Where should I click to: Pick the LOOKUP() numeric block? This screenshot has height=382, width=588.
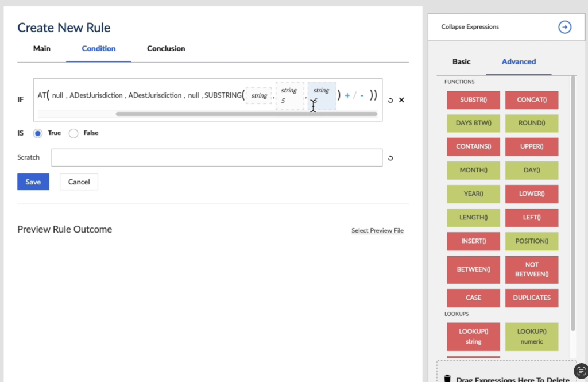click(x=531, y=336)
